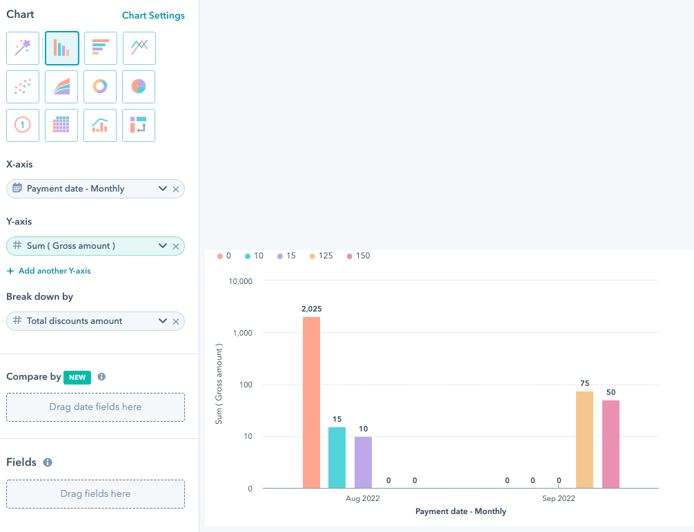The image size is (694, 532).
Task: Click the 2,025 bar in Aug 2022
Action: click(x=311, y=402)
